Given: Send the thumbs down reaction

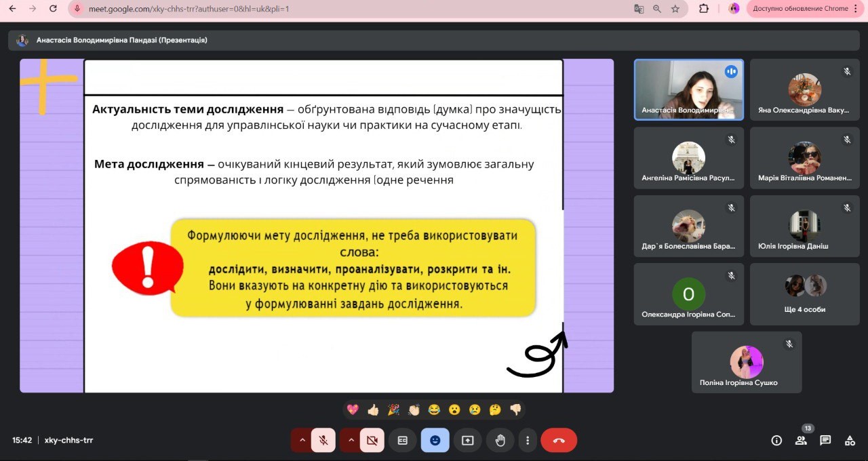Looking at the screenshot, I should click(515, 409).
